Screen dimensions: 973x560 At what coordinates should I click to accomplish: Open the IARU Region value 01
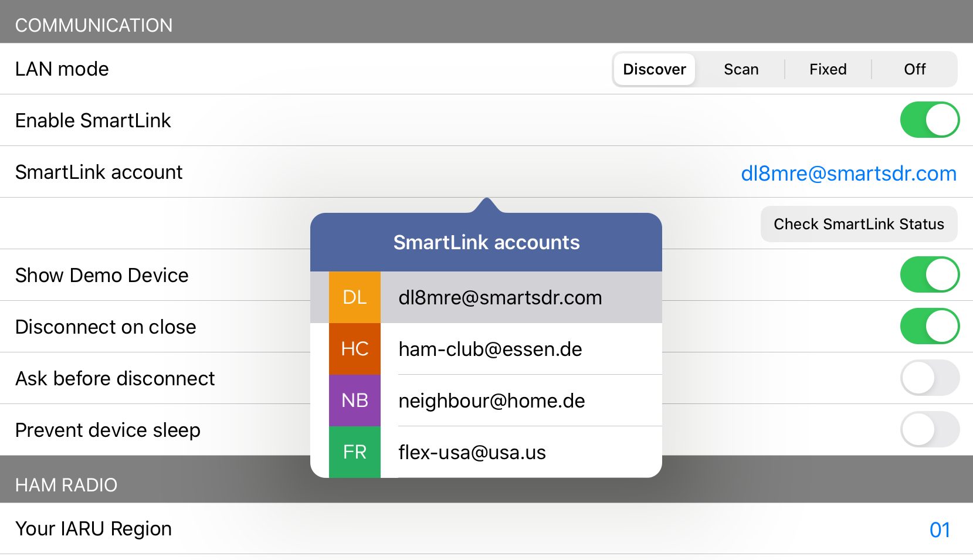940,530
